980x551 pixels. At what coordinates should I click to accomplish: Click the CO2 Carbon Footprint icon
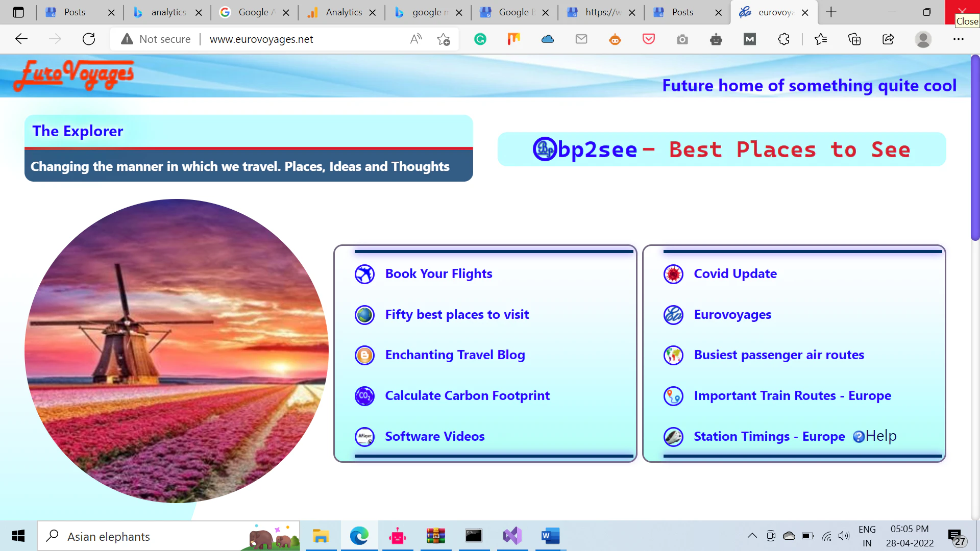364,396
